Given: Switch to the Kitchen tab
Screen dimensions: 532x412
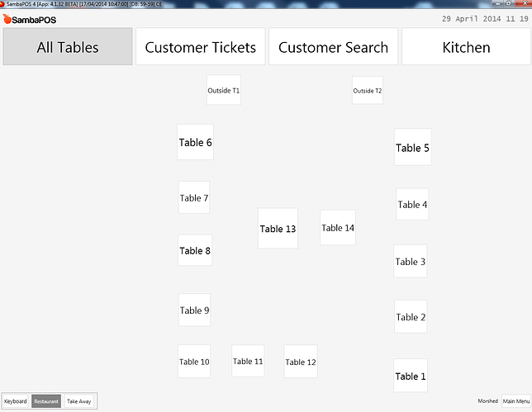Looking at the screenshot, I should coord(466,46).
